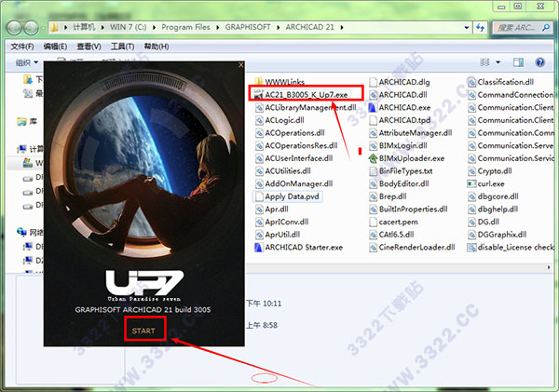Open the view options dropdown arrow
The image size is (559, 392).
pos(498,62)
